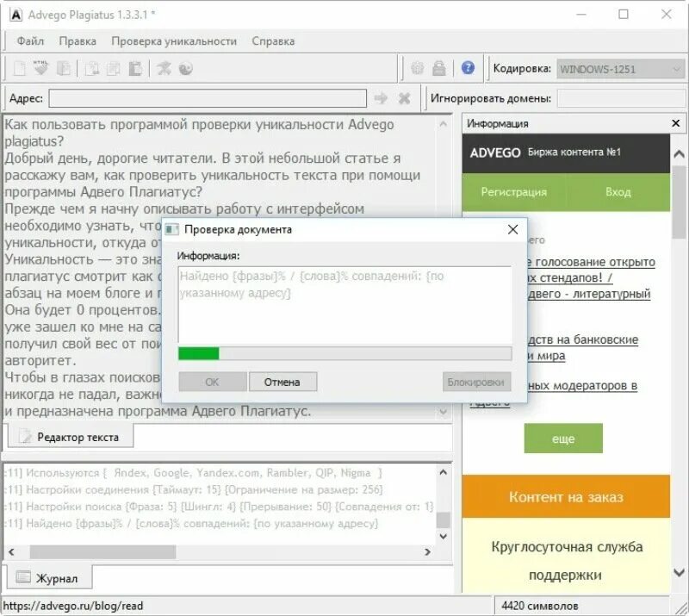The height and width of the screenshot is (616, 689).
Task: Click the Игнорировать домены input field
Action: click(x=621, y=98)
